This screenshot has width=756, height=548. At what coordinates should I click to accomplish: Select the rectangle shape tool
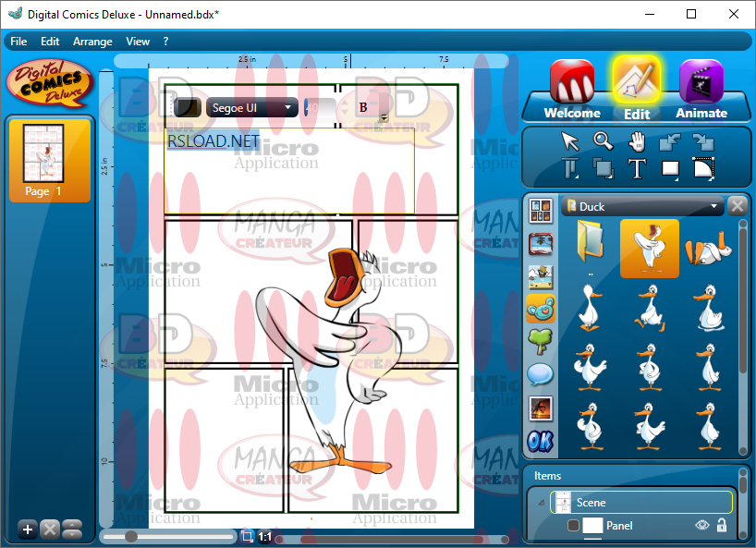[x=670, y=170]
